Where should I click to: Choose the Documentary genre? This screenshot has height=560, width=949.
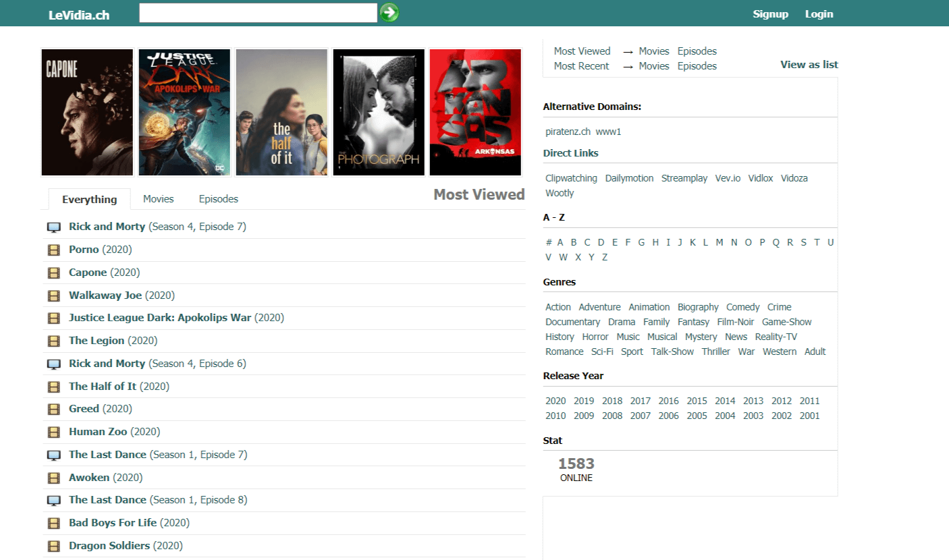coord(572,322)
